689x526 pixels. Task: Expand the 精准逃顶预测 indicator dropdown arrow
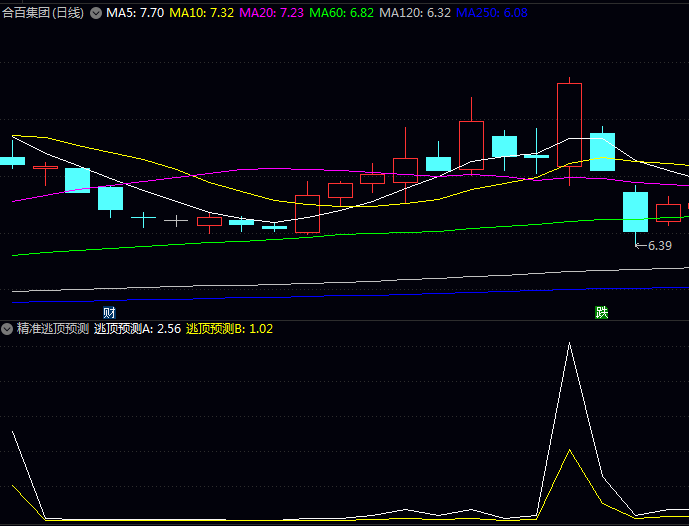[7, 328]
